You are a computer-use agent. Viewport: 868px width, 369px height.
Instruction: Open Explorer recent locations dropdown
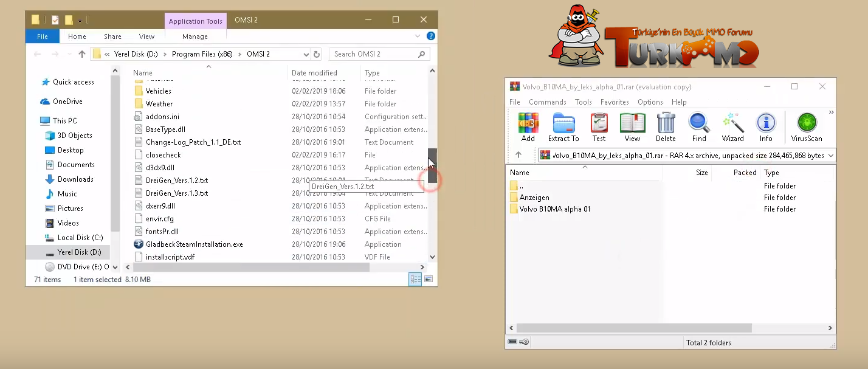pyautogui.click(x=69, y=54)
